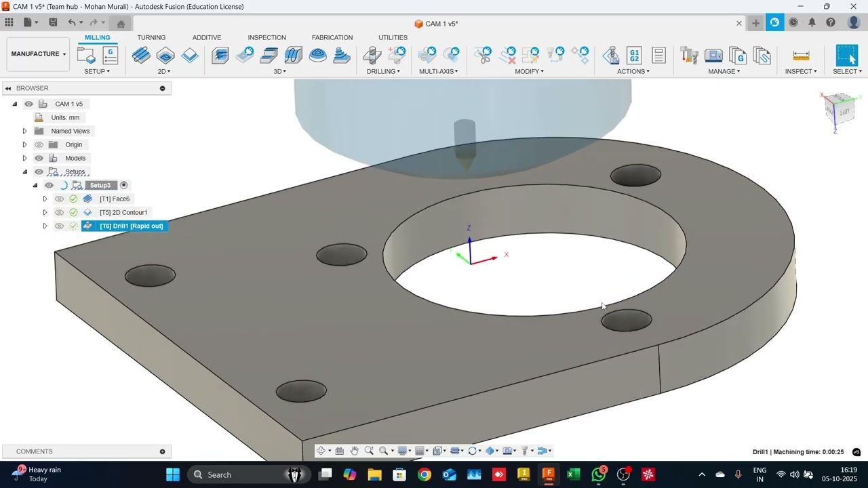The image size is (868, 488).
Task: Expand the Origin node
Action: tap(24, 144)
